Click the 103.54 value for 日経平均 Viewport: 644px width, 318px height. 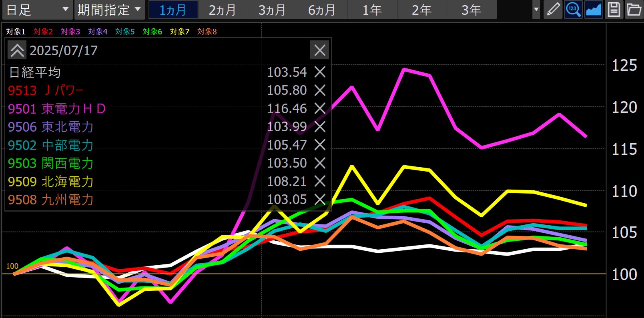(x=287, y=72)
